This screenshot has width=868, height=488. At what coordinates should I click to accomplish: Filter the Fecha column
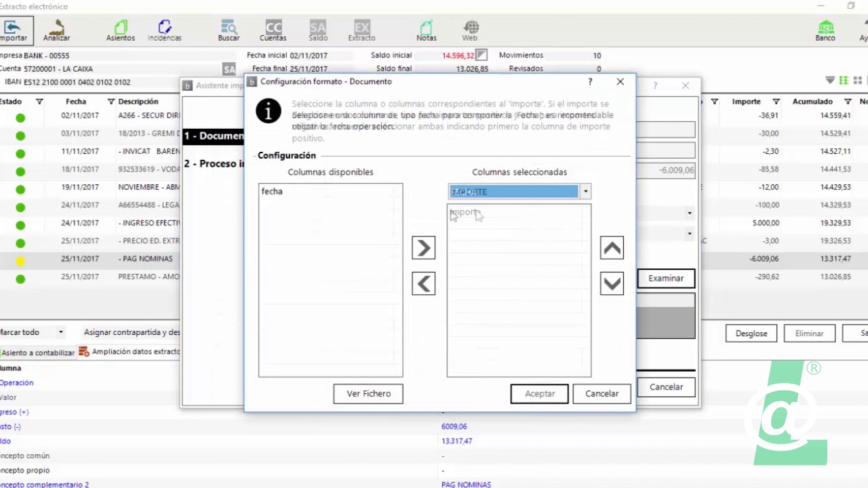(111, 102)
